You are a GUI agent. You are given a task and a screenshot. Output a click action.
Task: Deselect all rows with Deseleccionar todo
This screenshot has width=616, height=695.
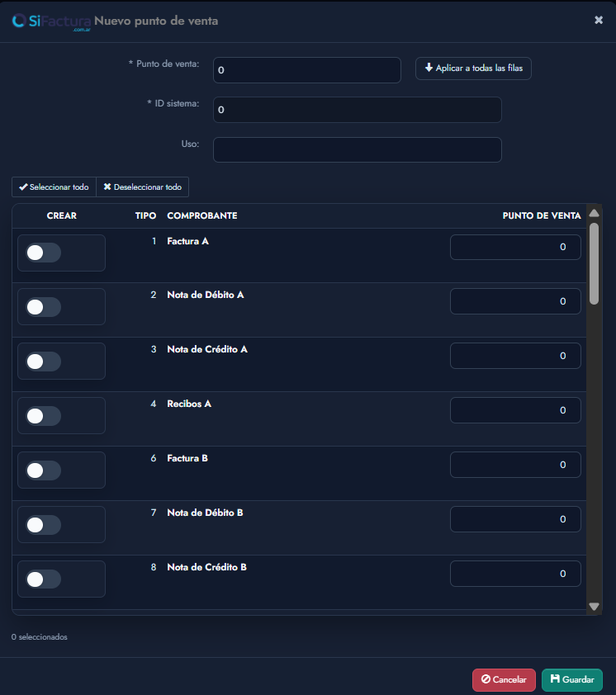click(142, 187)
